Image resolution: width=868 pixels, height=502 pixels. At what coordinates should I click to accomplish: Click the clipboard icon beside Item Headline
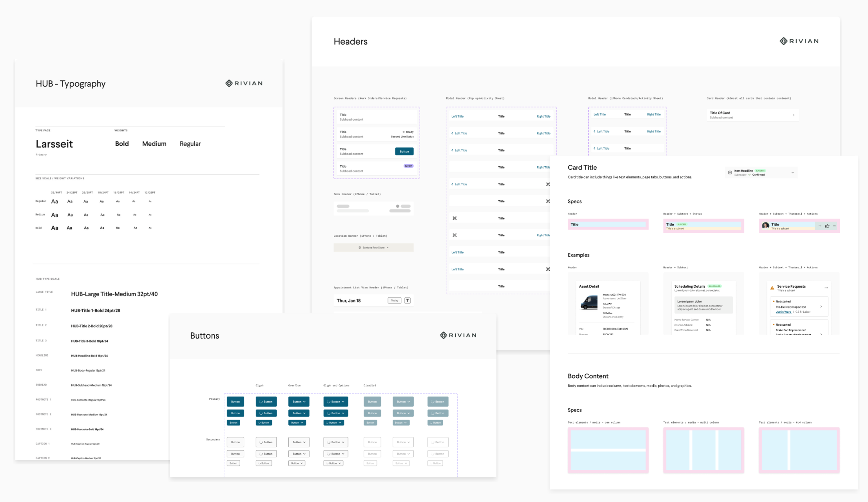coord(730,172)
